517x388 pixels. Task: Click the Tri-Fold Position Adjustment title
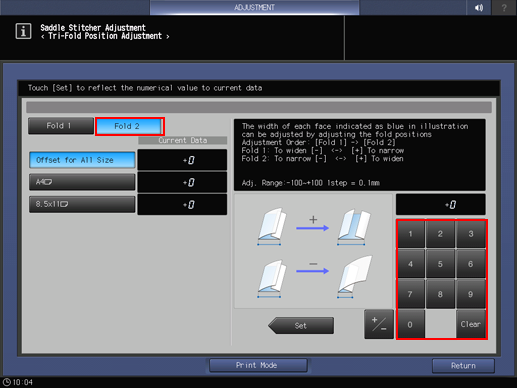pyautogui.click(x=105, y=36)
